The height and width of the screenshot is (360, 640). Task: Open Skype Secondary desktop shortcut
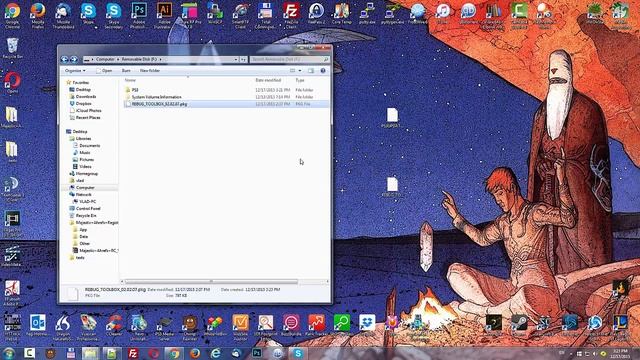pyautogui.click(x=113, y=15)
